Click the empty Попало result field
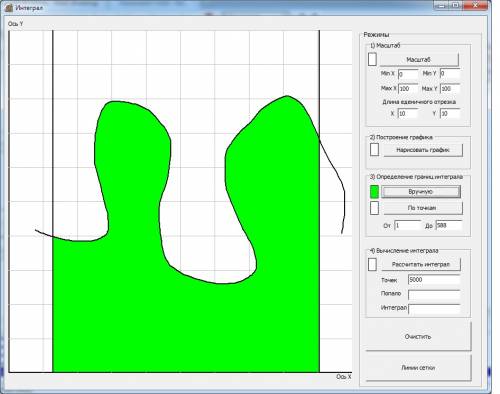500x394 pixels. (x=434, y=294)
